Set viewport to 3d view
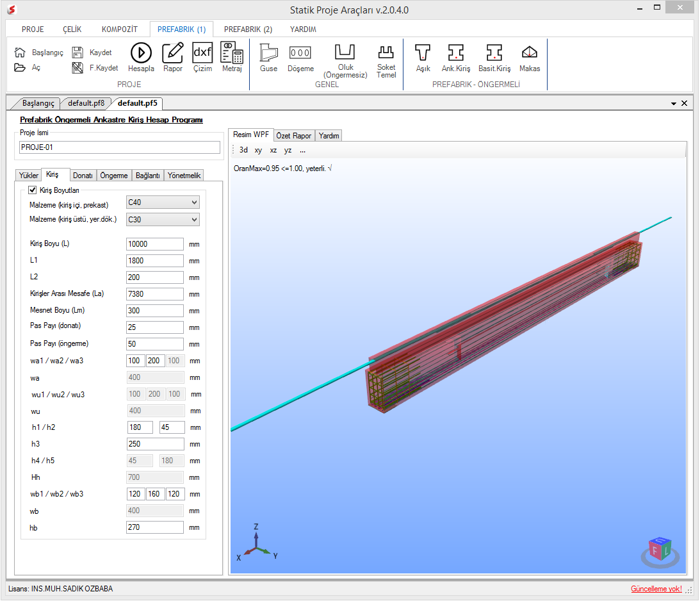The image size is (700, 601). (x=243, y=150)
